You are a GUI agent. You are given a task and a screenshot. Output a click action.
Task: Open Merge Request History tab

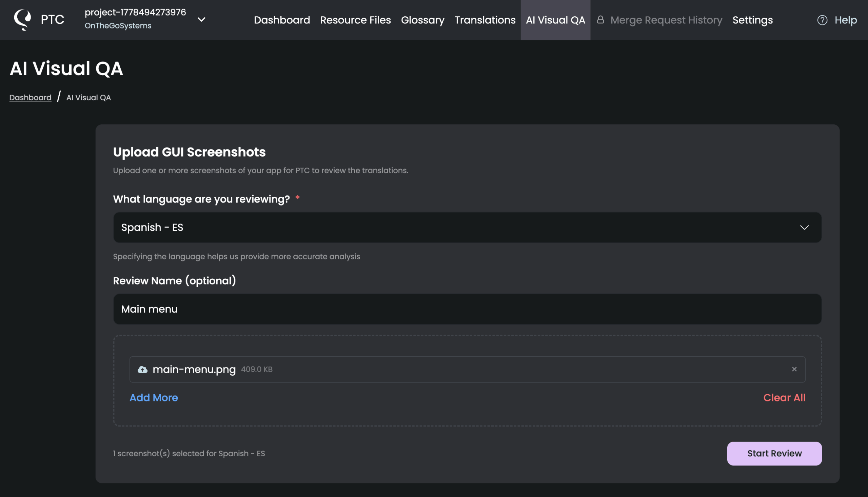pos(666,20)
